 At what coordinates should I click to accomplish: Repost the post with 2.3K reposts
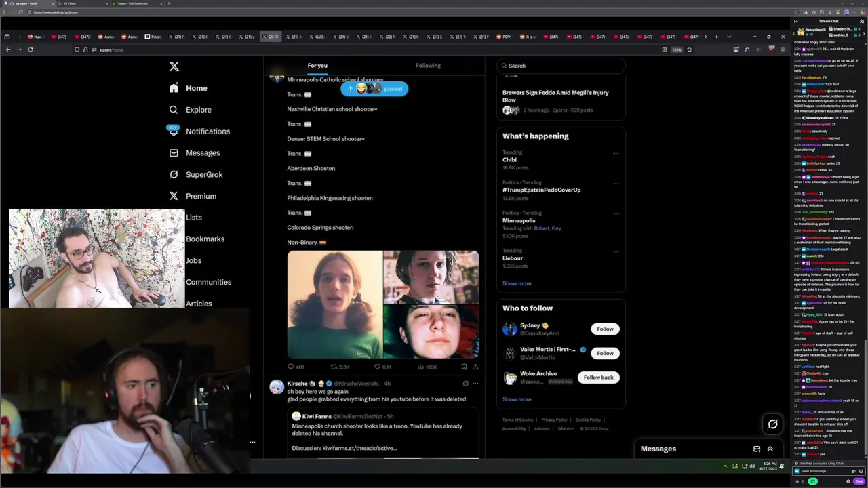point(340,367)
